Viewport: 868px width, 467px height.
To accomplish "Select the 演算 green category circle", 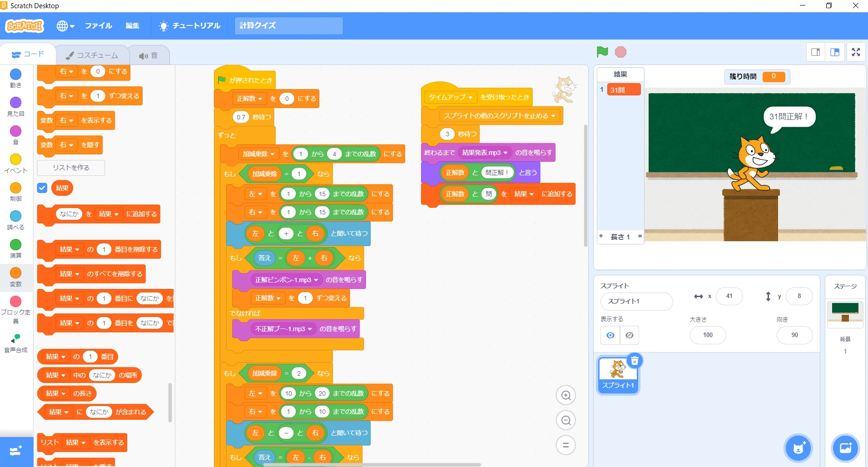I will click(16, 245).
